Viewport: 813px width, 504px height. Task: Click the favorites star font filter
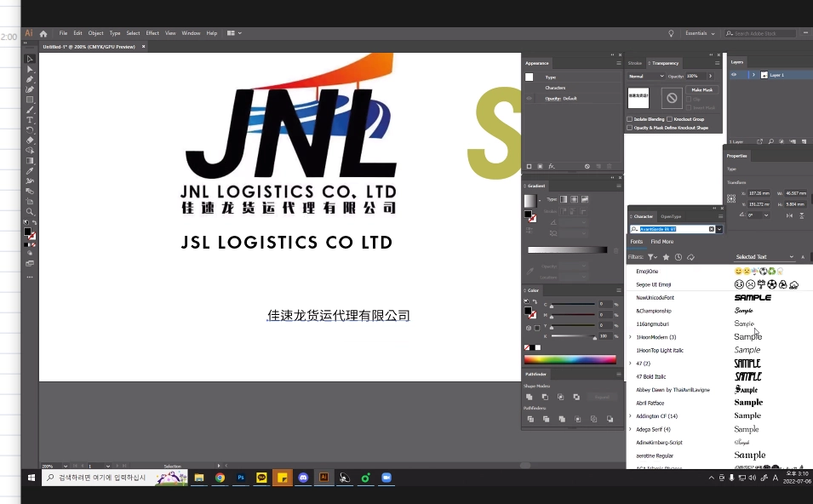[666, 257]
